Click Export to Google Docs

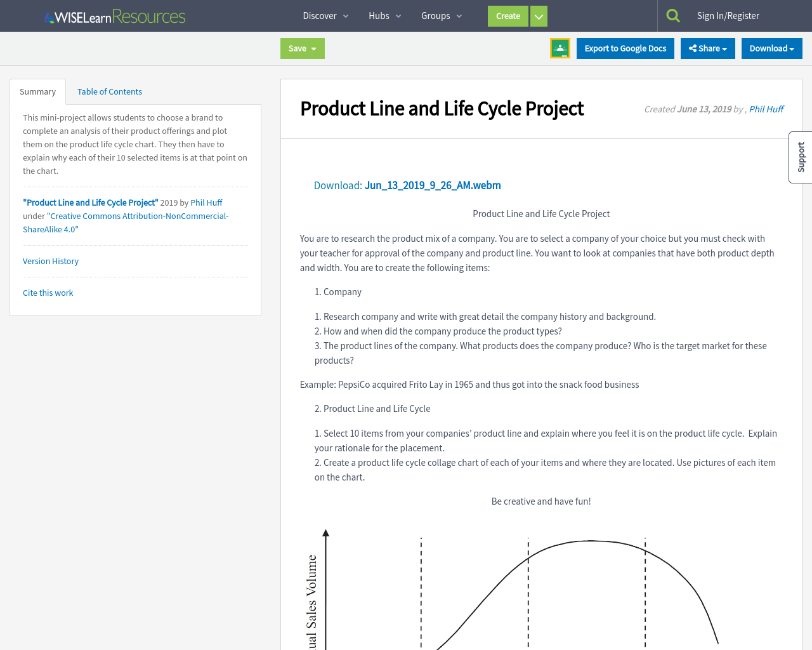625,48
